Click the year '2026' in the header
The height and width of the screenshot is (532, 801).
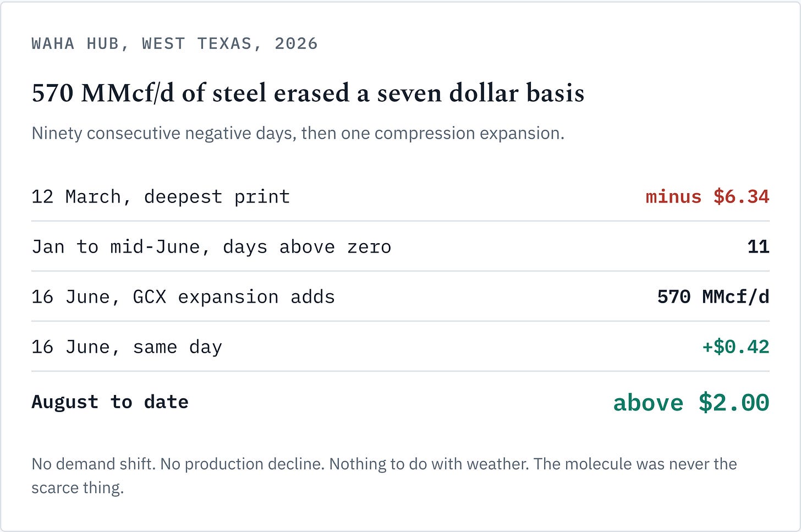(296, 43)
